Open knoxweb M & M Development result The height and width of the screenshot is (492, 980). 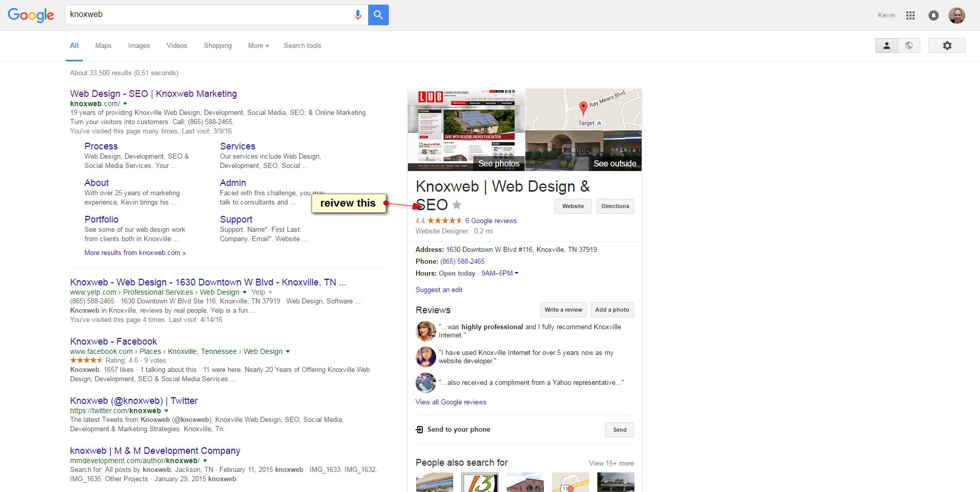click(x=155, y=451)
